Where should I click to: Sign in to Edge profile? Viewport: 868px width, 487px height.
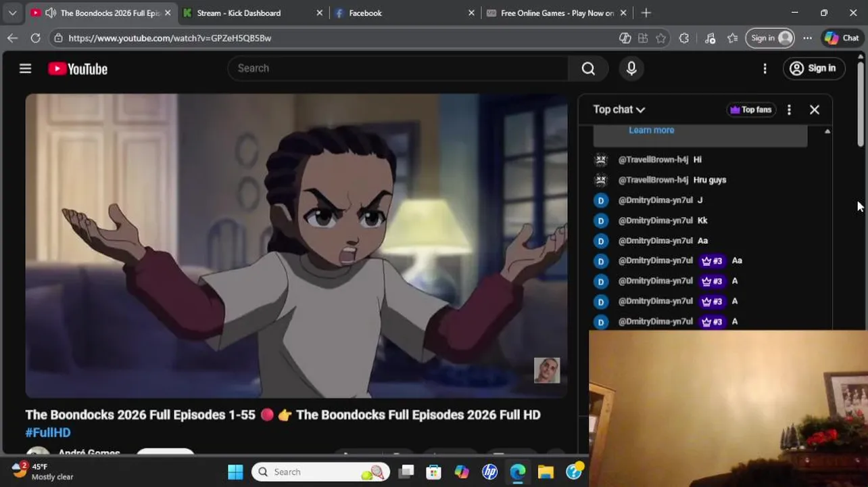(770, 38)
